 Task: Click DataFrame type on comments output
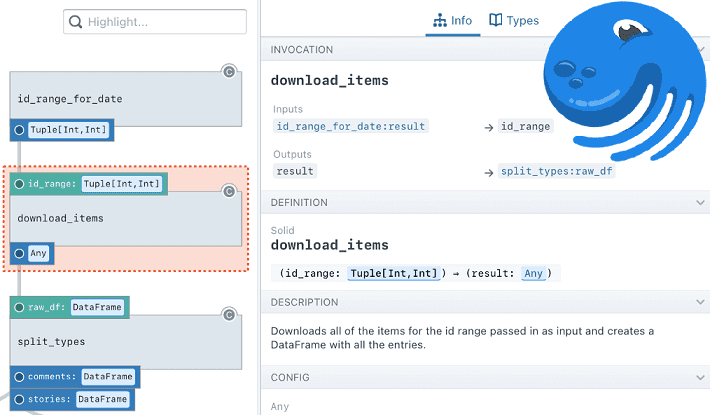pos(108,377)
